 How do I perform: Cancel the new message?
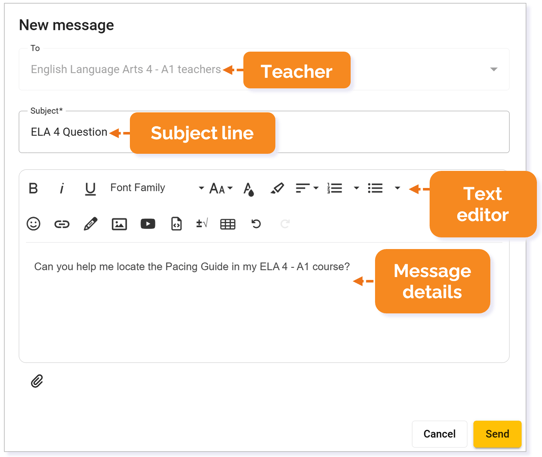439,434
